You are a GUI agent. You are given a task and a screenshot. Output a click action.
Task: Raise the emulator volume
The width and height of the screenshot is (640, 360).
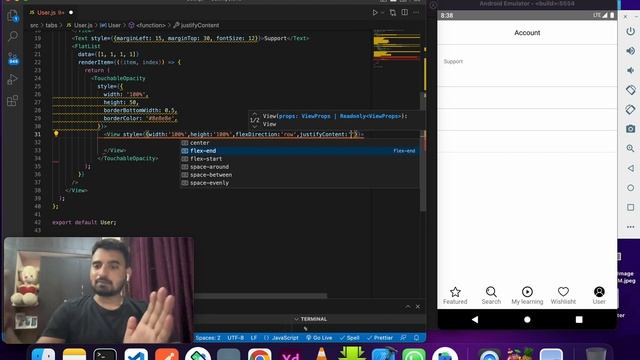(x=630, y=51)
